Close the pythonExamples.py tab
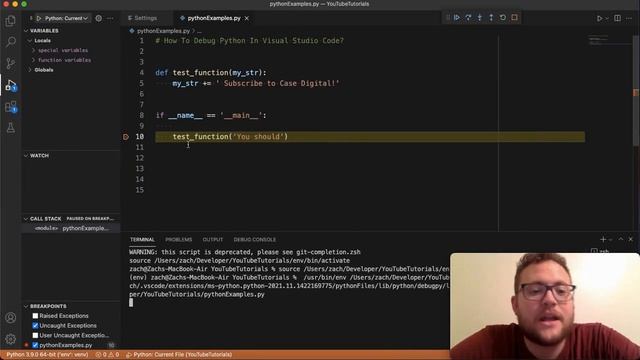This screenshot has width=640, height=360. [247, 18]
